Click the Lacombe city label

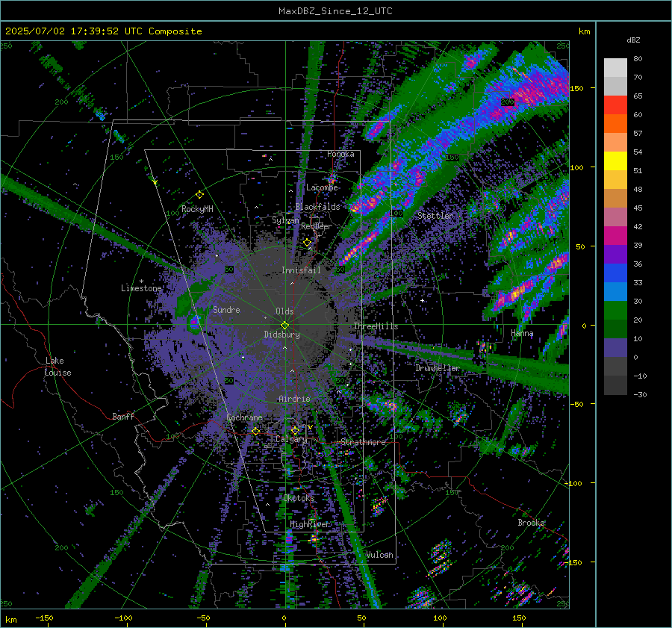click(x=322, y=187)
